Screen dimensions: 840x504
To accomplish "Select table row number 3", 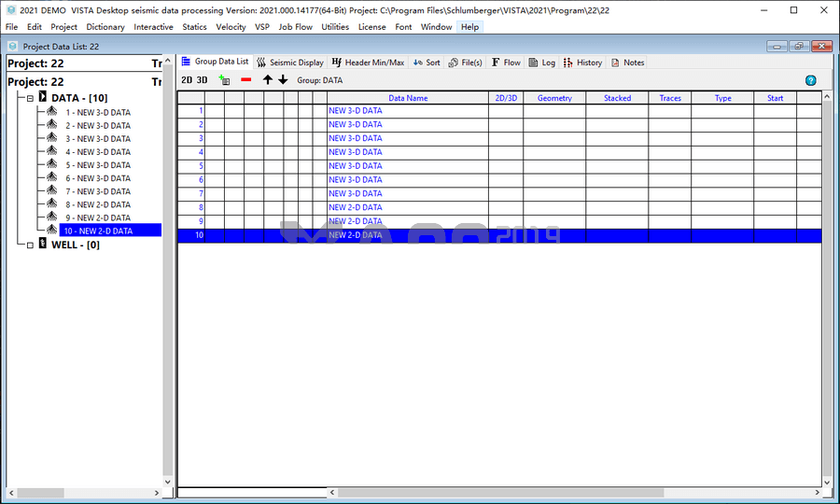I will pyautogui.click(x=191, y=138).
